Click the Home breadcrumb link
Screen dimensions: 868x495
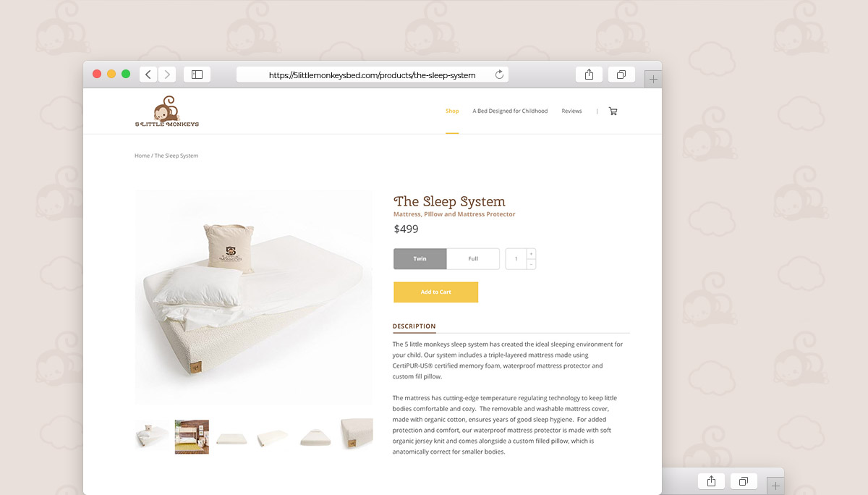(x=142, y=156)
